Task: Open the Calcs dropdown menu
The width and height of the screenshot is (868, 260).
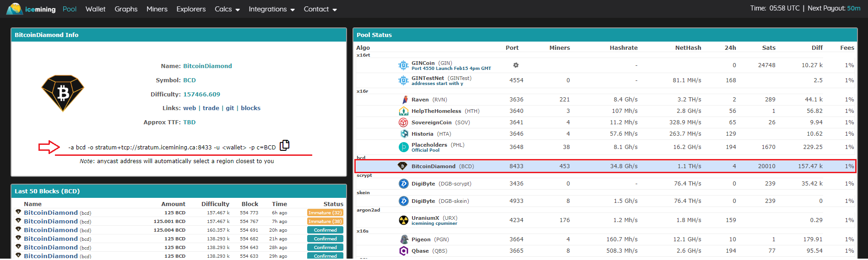Action: (x=227, y=9)
